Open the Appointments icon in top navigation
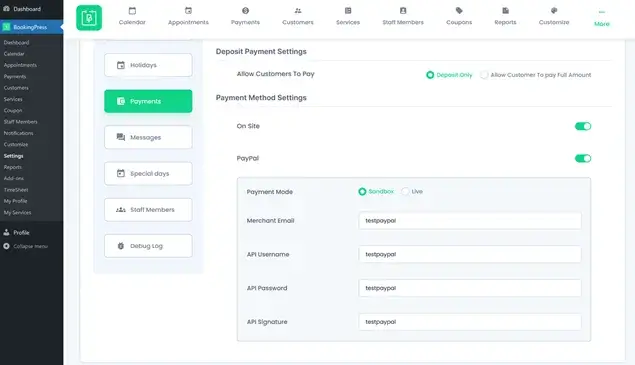 pos(188,11)
